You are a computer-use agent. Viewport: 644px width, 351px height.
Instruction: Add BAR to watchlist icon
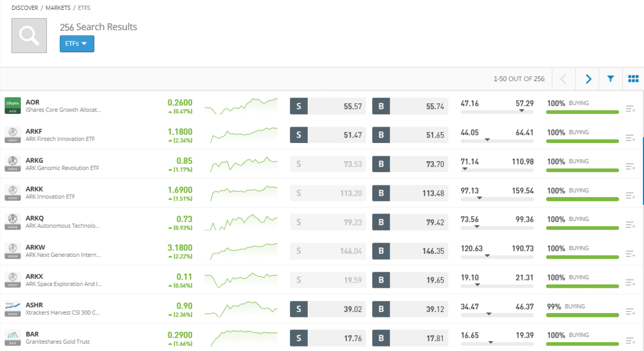pos(630,340)
